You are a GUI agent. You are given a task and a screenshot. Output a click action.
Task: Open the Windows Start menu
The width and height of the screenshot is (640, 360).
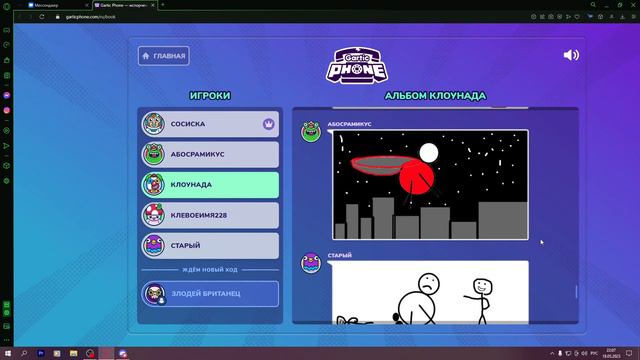(7, 353)
